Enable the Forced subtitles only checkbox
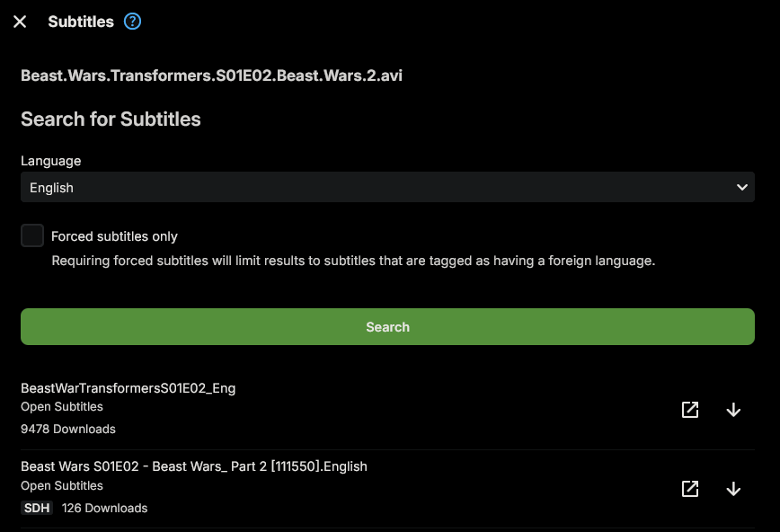The width and height of the screenshot is (780, 532). tap(32, 236)
